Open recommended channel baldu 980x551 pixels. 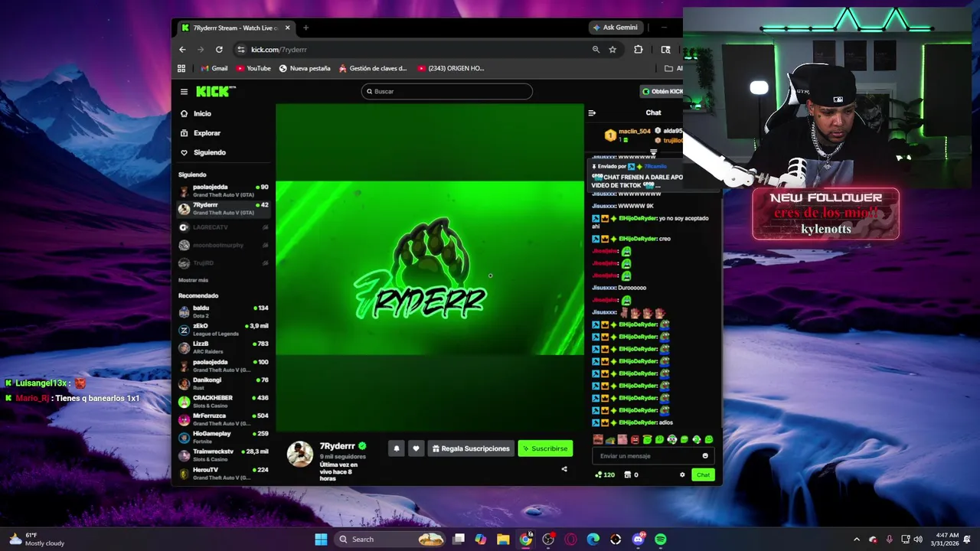[224, 311]
